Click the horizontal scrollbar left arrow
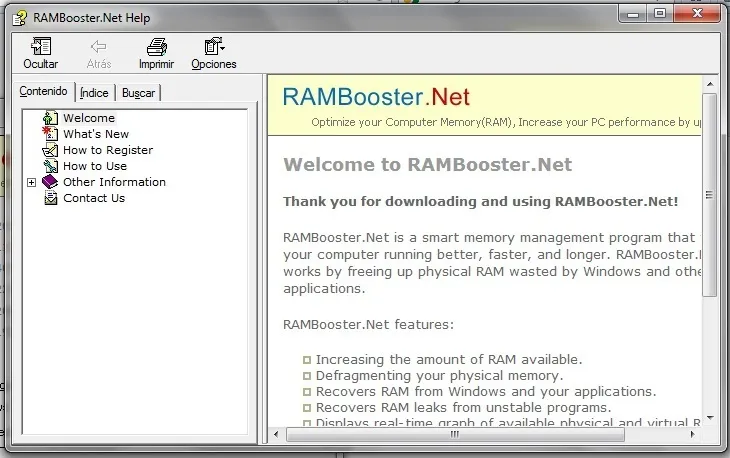Viewport: 730px width, 458px height. [x=276, y=435]
